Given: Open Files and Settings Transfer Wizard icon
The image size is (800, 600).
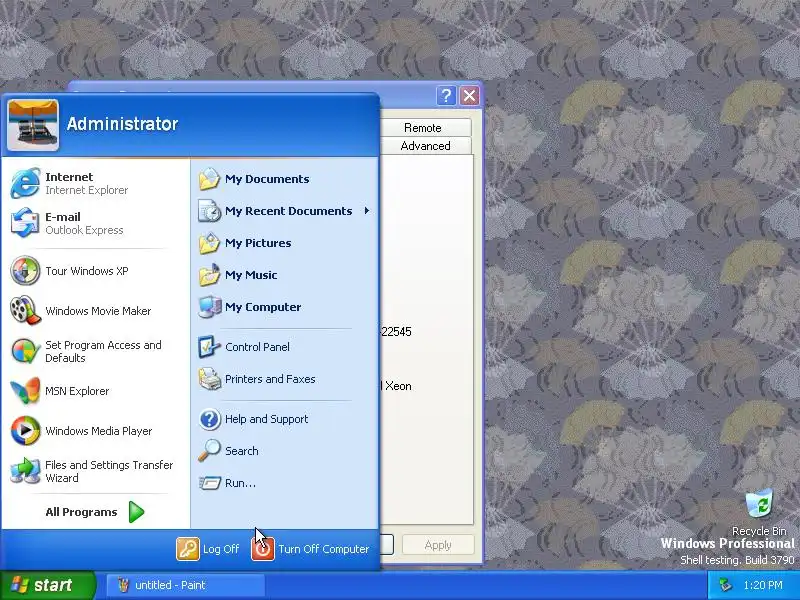Looking at the screenshot, I should [25, 471].
